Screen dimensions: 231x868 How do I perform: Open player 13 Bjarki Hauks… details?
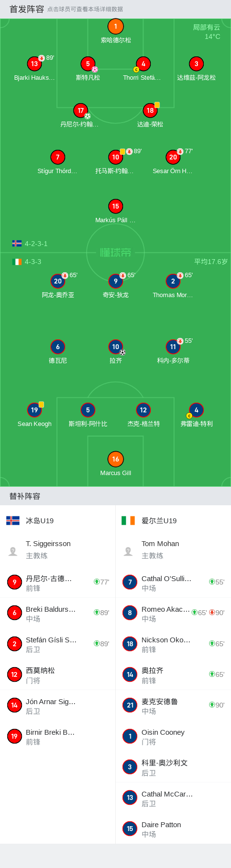click(x=35, y=64)
